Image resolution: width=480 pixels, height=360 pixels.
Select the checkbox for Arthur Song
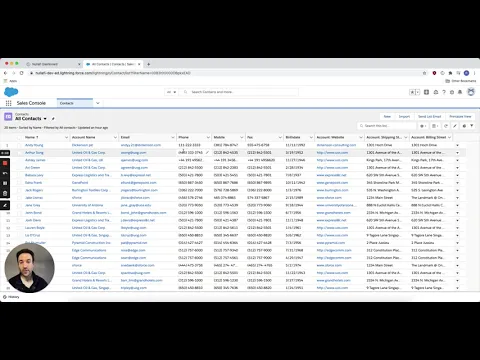click(19, 153)
